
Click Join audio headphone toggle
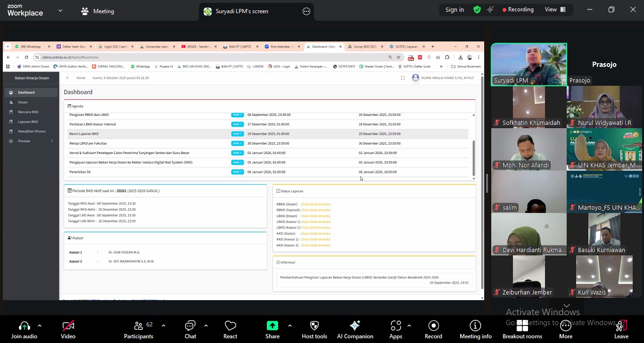(x=24, y=326)
